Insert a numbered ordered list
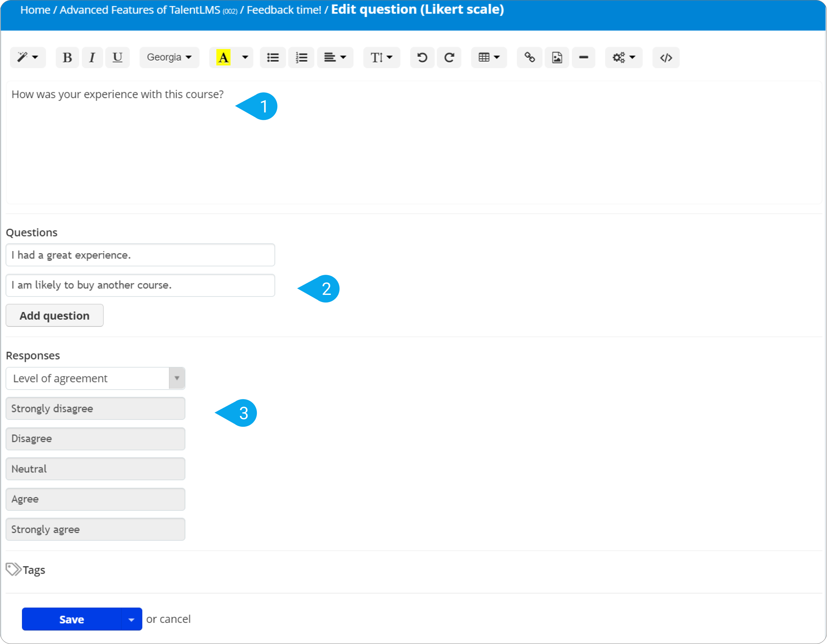 coord(301,57)
